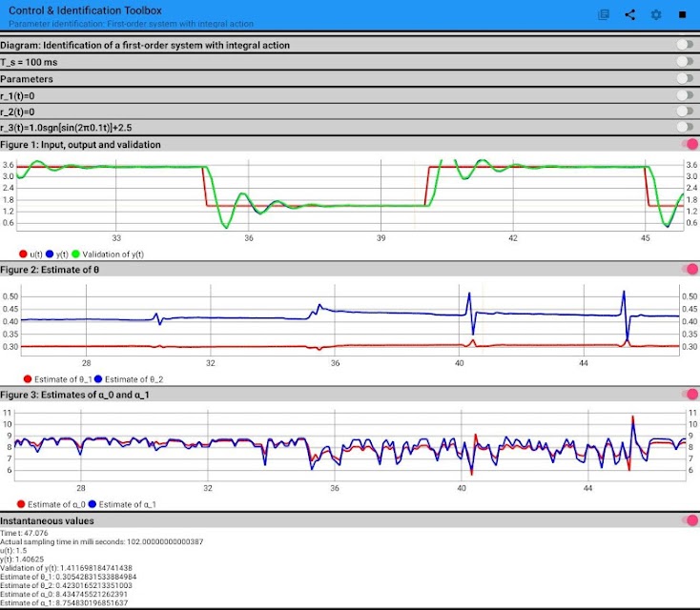Open settings with the gear icon
The width and height of the screenshot is (700, 610).
click(x=656, y=14)
